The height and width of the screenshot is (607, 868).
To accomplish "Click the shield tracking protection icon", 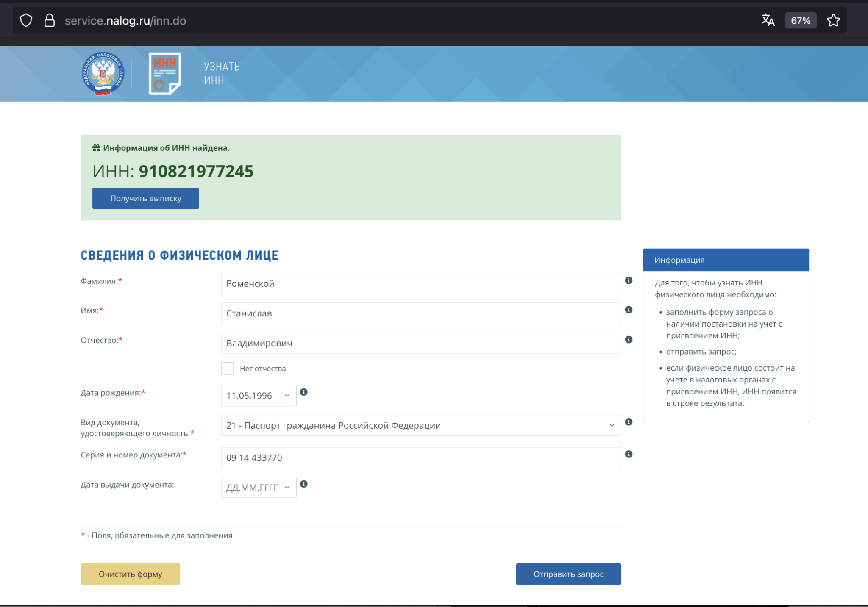I will click(26, 20).
